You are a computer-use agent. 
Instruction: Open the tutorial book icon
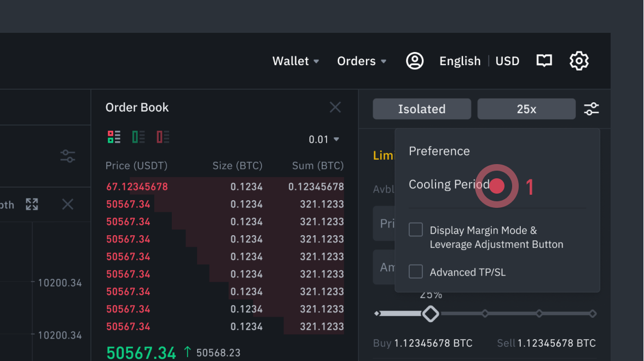point(544,61)
